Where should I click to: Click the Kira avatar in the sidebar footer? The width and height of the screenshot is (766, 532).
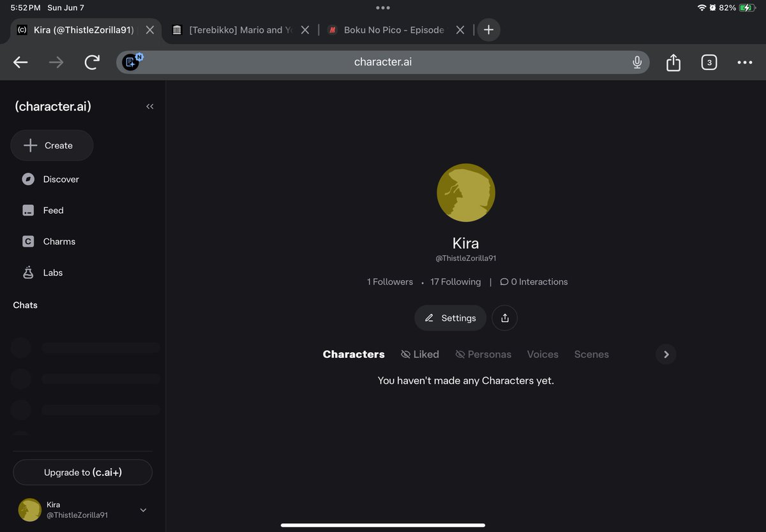(30, 510)
